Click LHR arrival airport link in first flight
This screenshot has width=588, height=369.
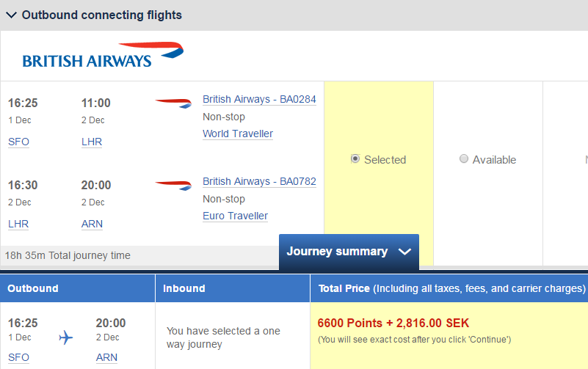(92, 142)
